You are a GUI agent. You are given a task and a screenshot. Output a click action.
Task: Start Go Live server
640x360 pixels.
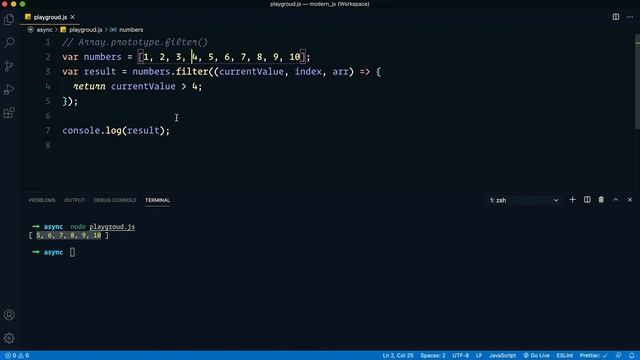(x=536, y=356)
